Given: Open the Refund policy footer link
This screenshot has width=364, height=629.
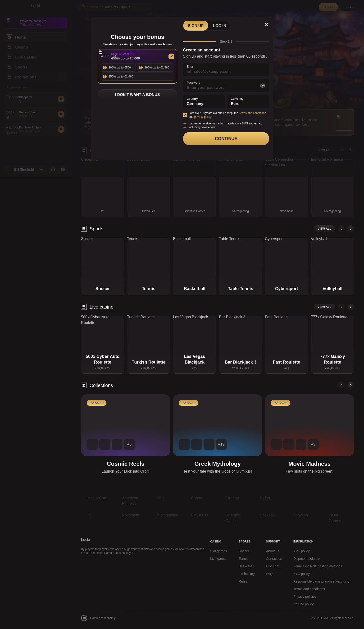Looking at the screenshot, I should tap(303, 604).
